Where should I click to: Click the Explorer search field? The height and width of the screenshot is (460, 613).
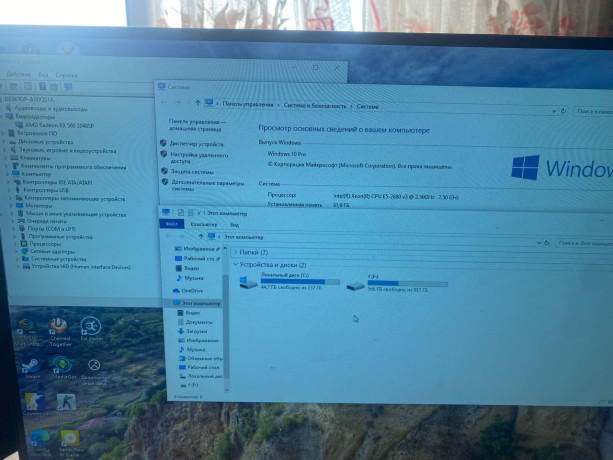[x=584, y=243]
